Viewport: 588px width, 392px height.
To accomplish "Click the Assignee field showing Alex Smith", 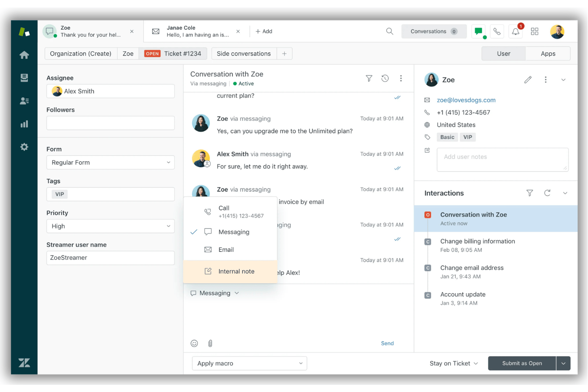I will (110, 91).
